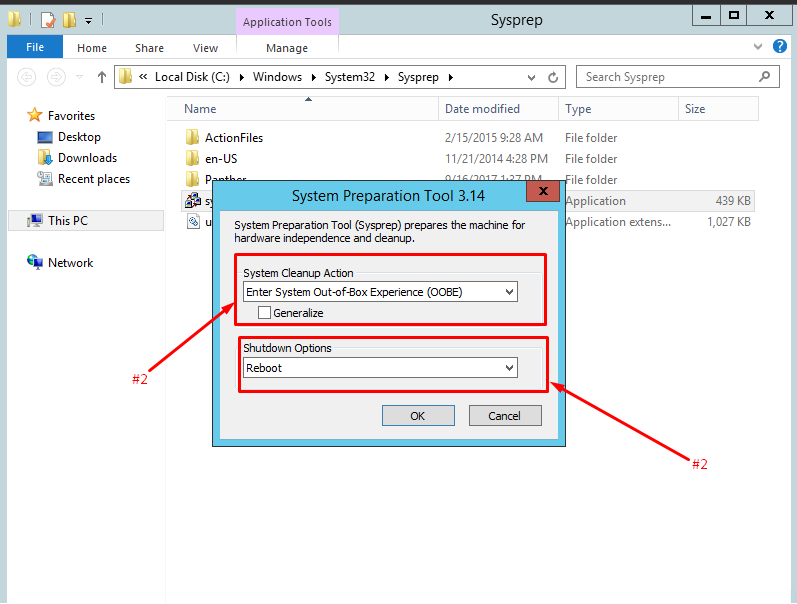Select the Panther folder icon
Screen dimensions: 797x604
[x=192, y=178]
